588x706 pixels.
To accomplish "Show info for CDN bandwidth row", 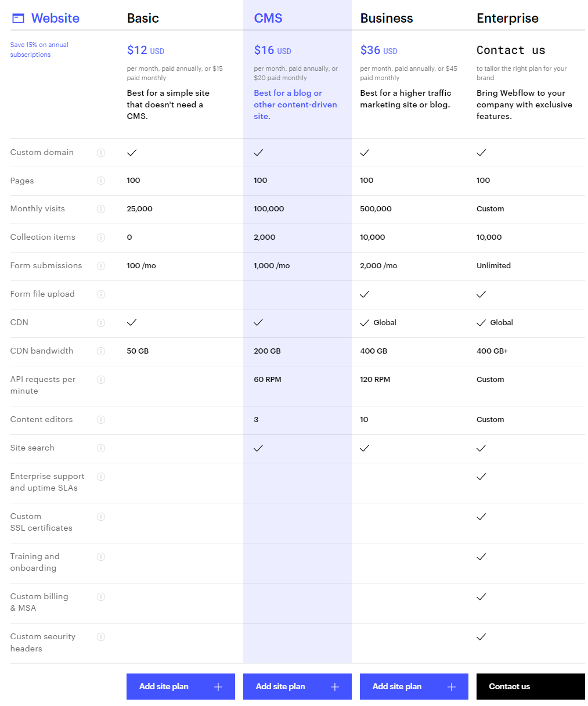I will pyautogui.click(x=101, y=351).
